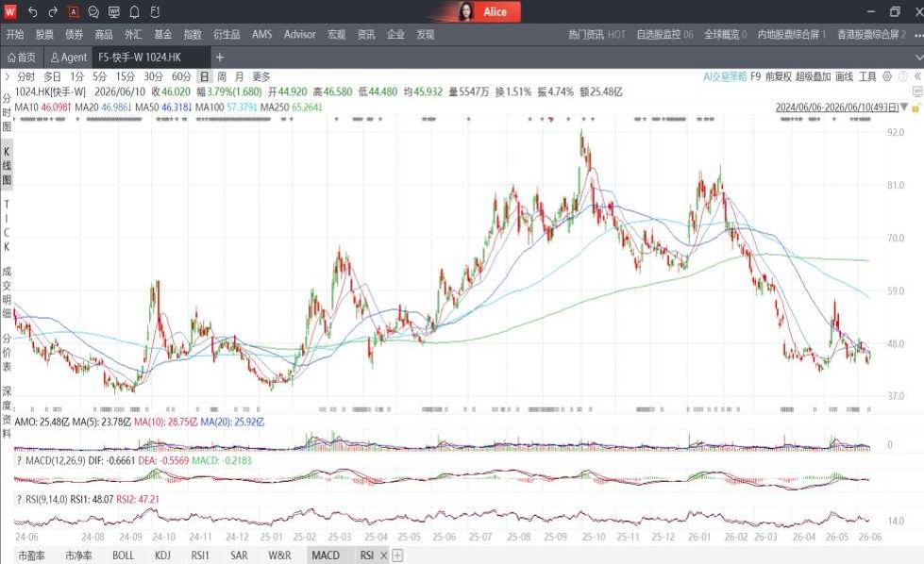Open chart settings gear icon
This screenshot has height=564, width=924.
887,76
